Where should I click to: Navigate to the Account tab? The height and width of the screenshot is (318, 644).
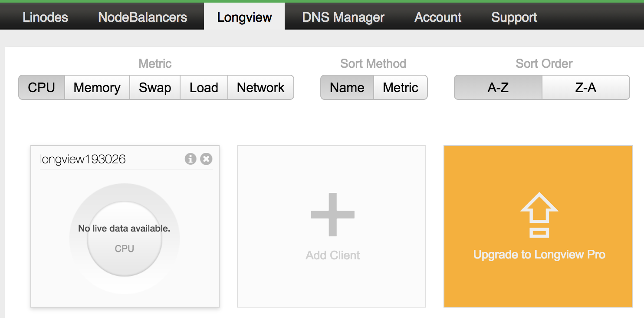click(438, 17)
